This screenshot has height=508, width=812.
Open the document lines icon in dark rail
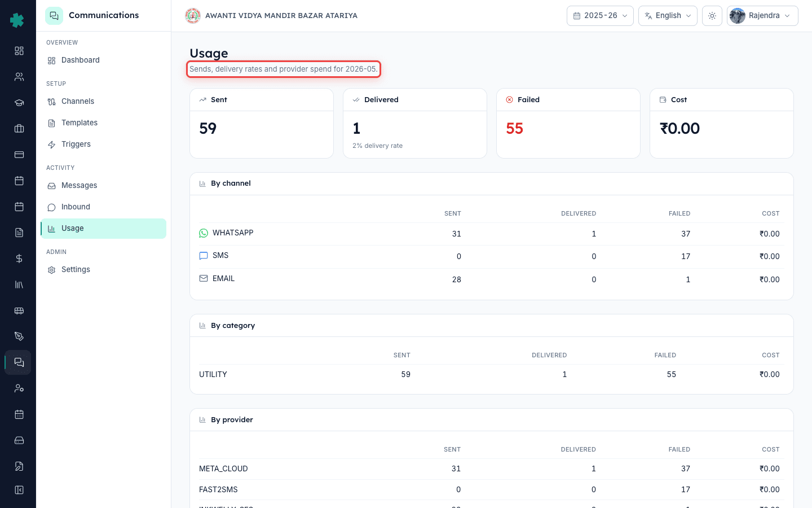tap(19, 233)
